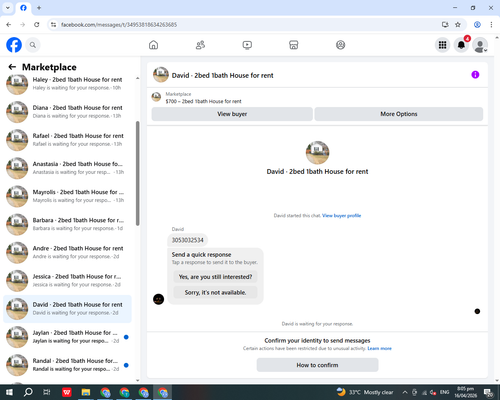This screenshot has width=500, height=400.
Task: Open Diana's conversation in the list
Action: click(68, 112)
